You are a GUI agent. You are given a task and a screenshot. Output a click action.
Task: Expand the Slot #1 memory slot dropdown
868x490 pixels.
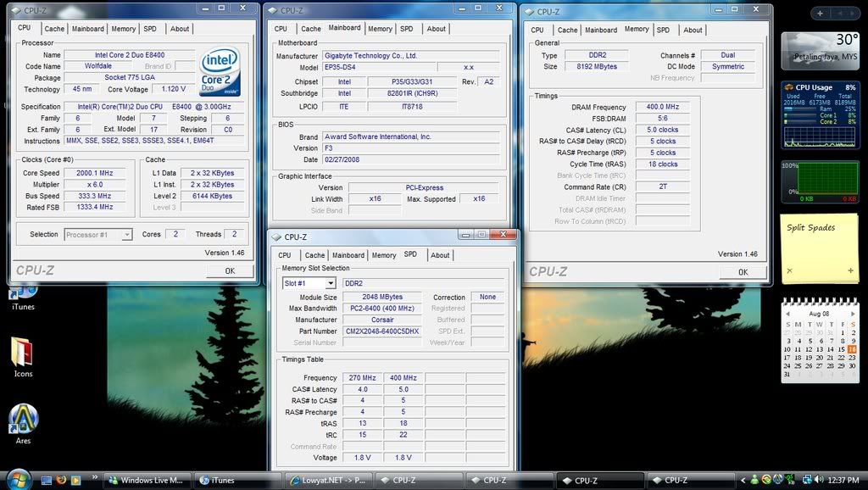point(331,283)
